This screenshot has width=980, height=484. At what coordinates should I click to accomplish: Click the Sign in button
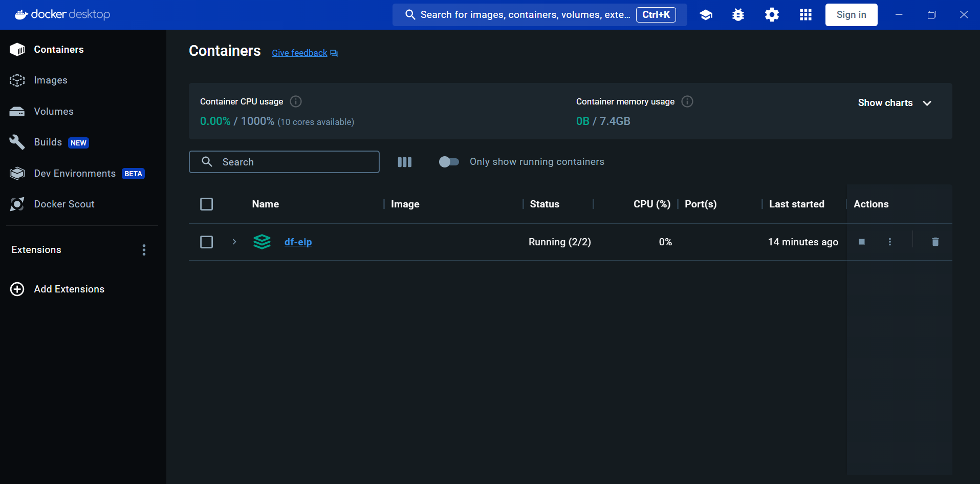point(851,15)
